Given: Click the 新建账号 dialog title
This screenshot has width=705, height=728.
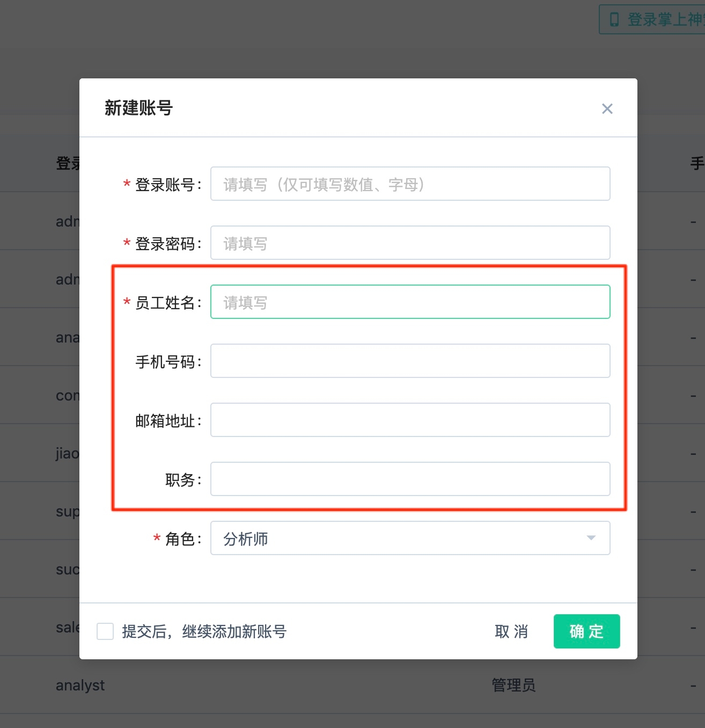Looking at the screenshot, I should click(x=138, y=108).
